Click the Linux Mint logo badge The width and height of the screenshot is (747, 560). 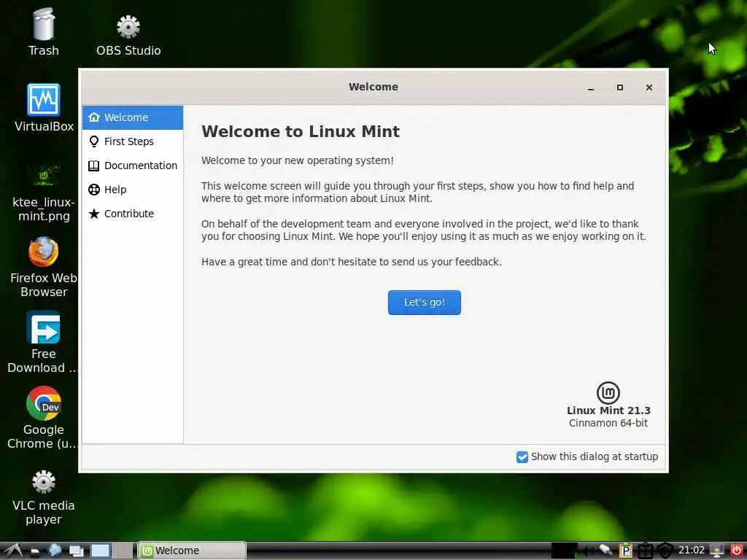(x=608, y=392)
